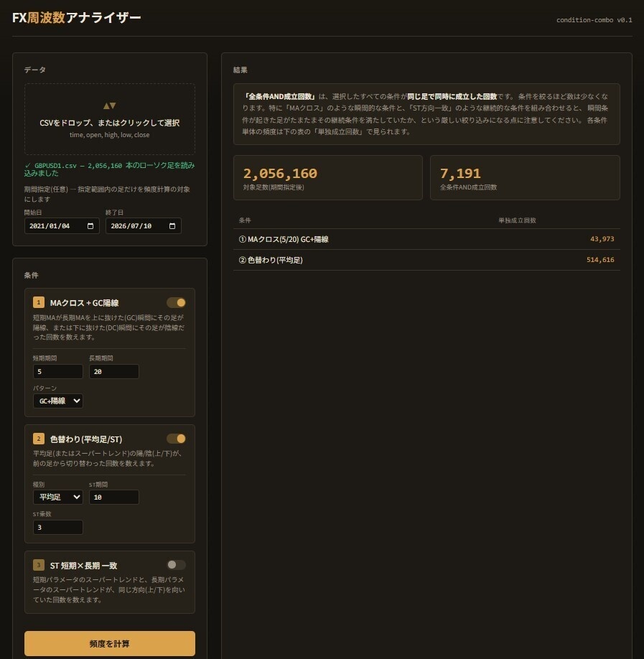Click the 結果 panel heading
644x659 pixels.
240,70
